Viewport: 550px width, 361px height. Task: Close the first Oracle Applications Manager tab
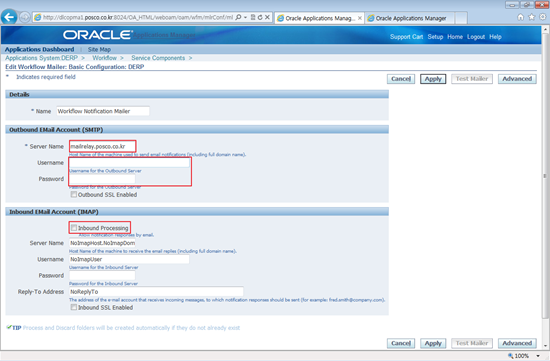pyautogui.click(x=360, y=18)
